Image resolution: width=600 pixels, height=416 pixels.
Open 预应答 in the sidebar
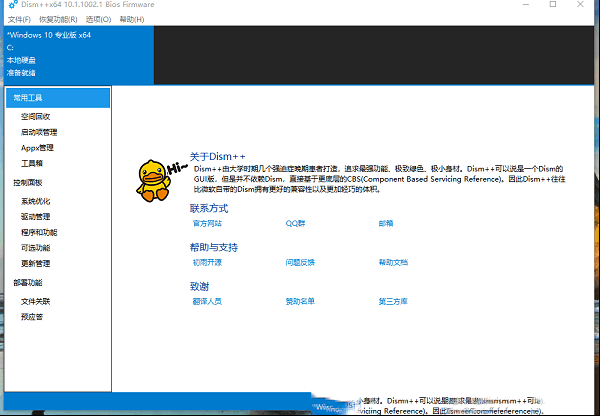point(32,317)
